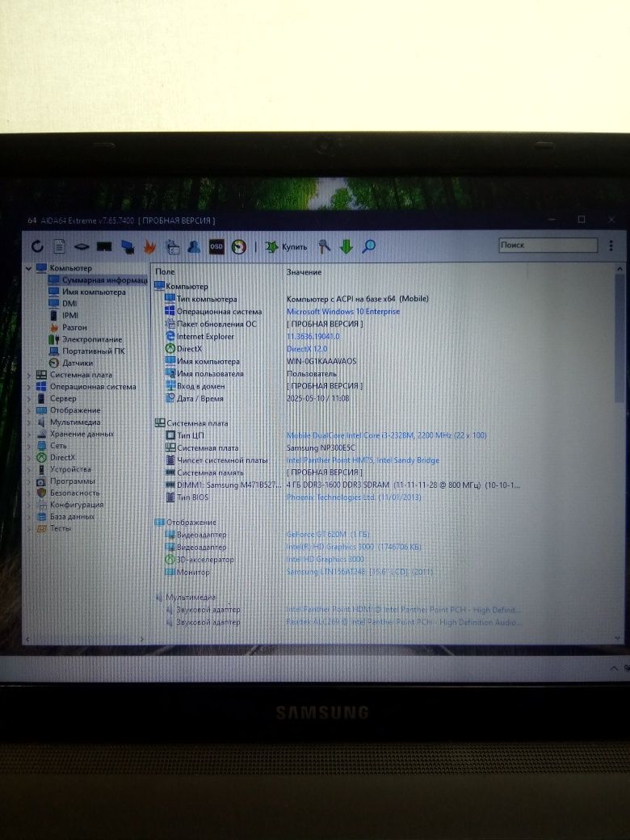Open the network monitor computers icon
Image resolution: width=630 pixels, height=840 pixels.
[128, 246]
